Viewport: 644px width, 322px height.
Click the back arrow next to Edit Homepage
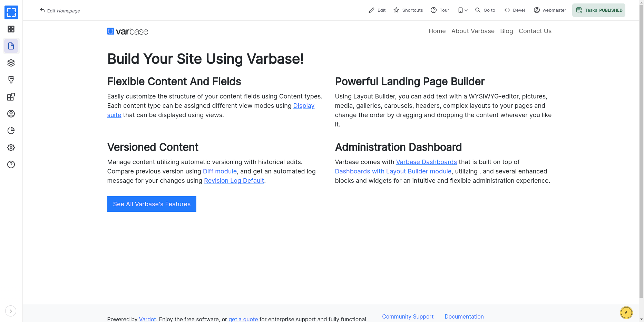42,10
